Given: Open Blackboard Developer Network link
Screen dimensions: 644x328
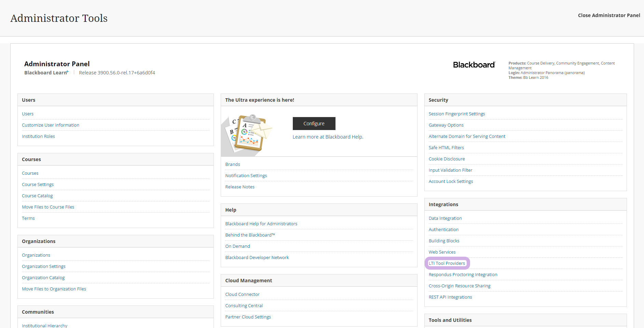Looking at the screenshot, I should click(x=257, y=258).
